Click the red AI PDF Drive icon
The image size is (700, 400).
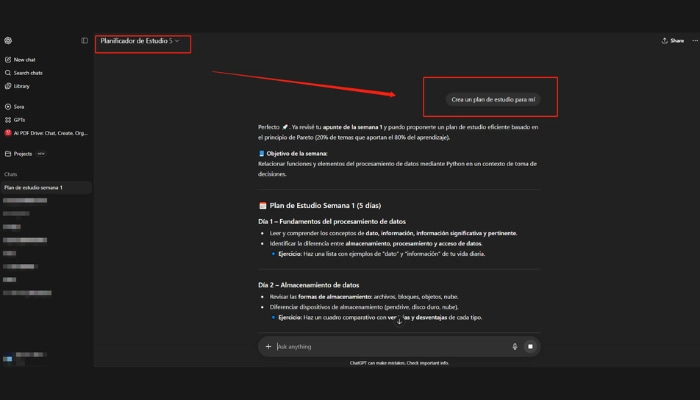pyautogui.click(x=8, y=133)
